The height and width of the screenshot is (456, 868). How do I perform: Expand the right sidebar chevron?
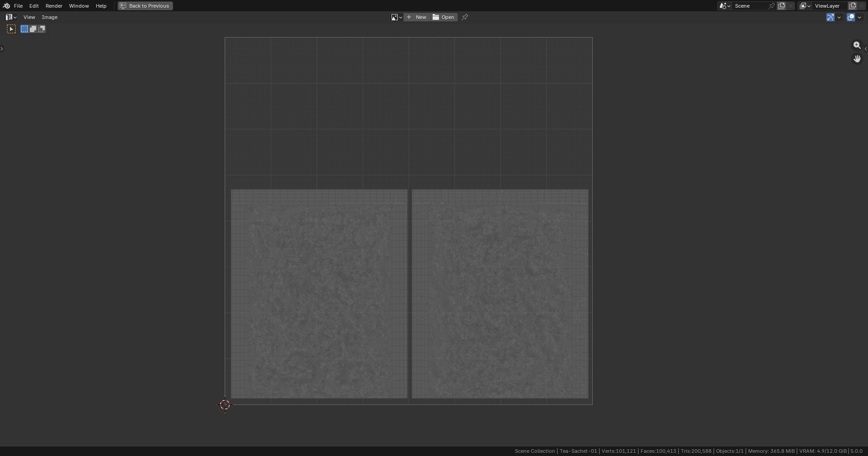click(x=865, y=48)
